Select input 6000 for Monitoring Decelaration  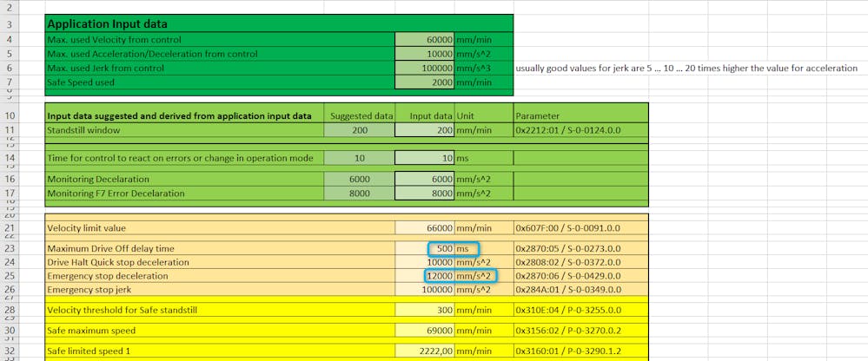pos(425,180)
